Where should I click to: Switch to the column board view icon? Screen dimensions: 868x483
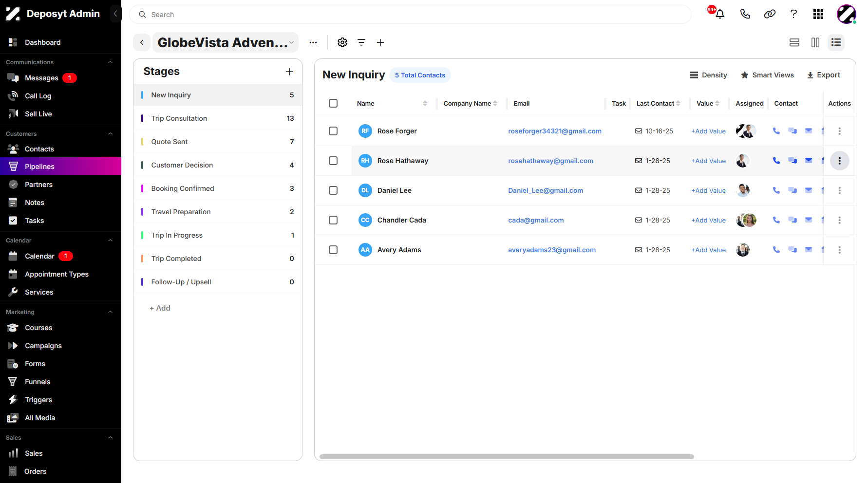point(815,42)
